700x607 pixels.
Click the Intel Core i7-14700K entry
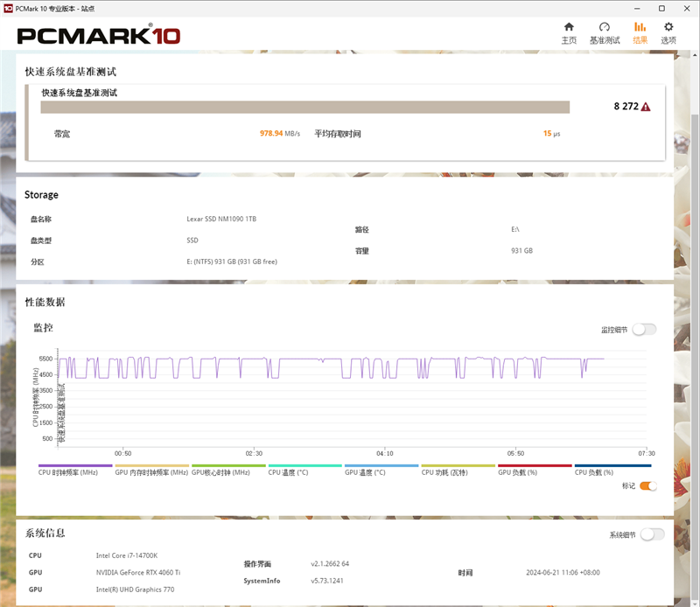[x=127, y=555]
